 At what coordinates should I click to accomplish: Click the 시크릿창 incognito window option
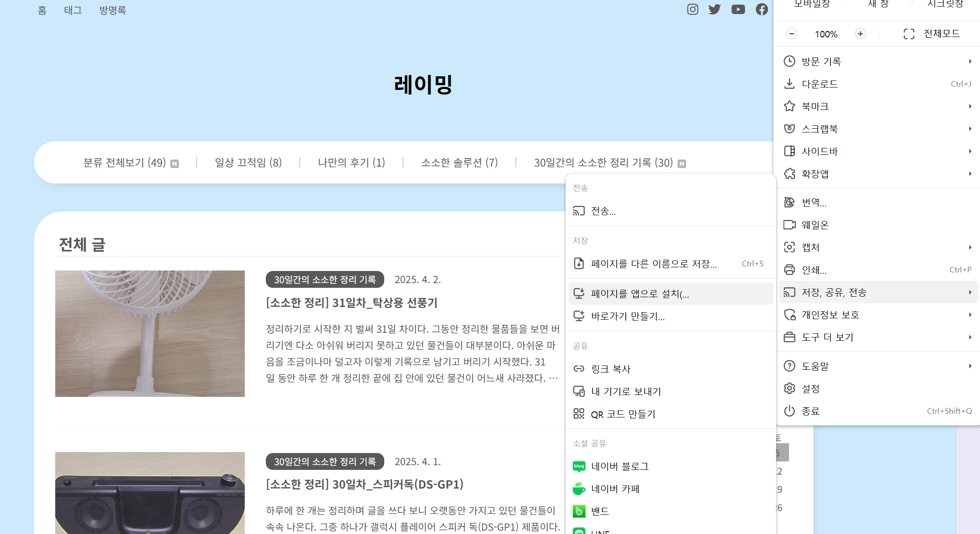(945, 4)
